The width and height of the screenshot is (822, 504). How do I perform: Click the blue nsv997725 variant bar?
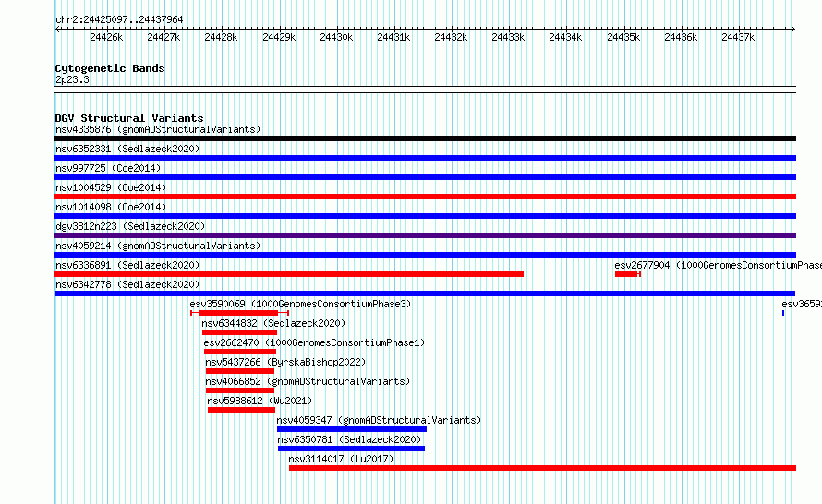coord(425,177)
